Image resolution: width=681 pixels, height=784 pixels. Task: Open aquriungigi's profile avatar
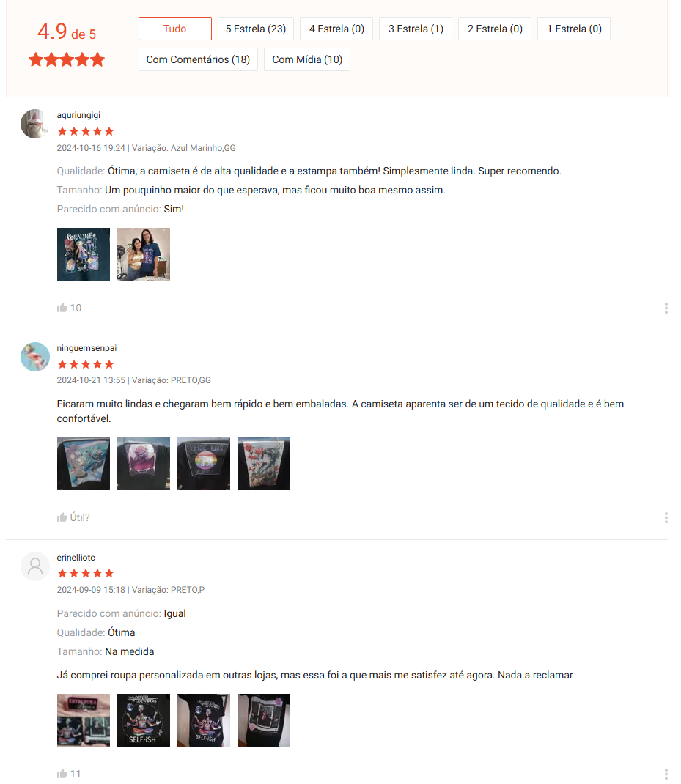pyautogui.click(x=34, y=124)
